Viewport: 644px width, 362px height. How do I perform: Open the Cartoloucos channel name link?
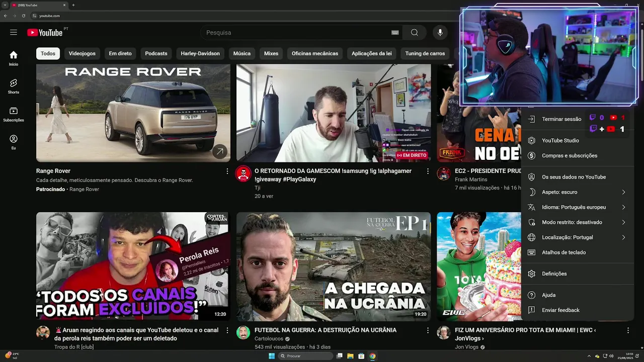[269, 339]
